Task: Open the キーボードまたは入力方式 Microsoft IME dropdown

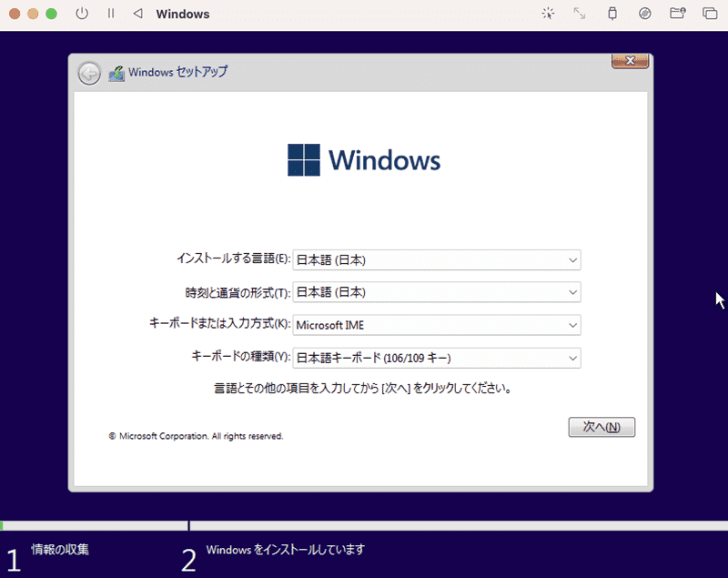Action: (437, 325)
